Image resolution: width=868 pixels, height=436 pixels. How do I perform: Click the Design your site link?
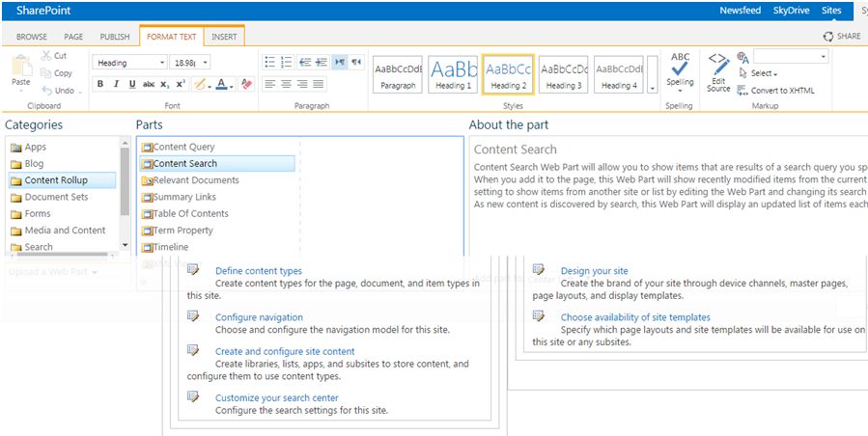click(594, 271)
